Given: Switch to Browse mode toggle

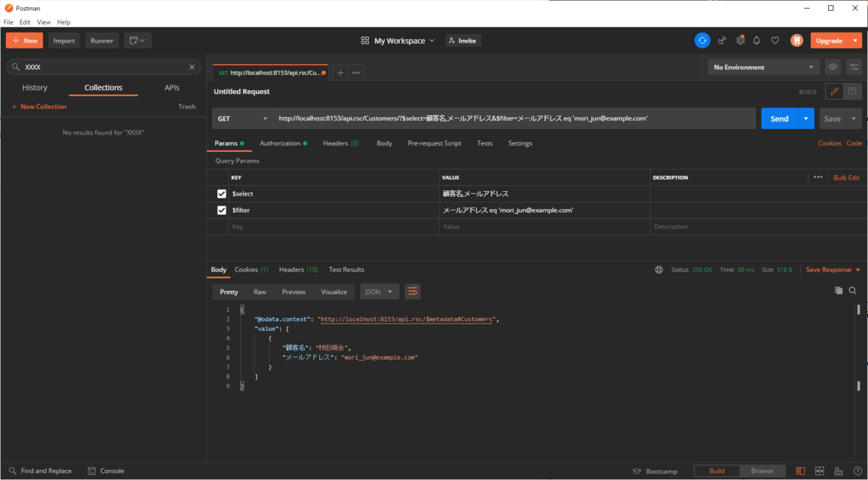Looking at the screenshot, I should tap(762, 471).
